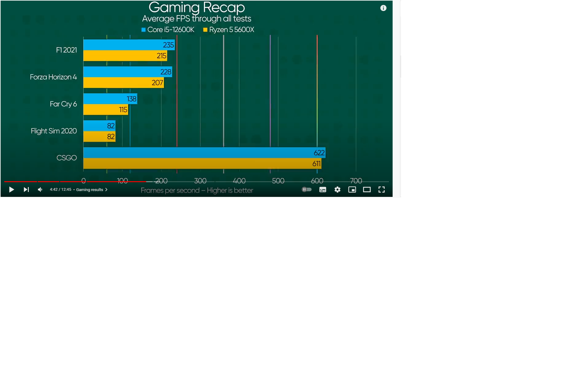Turn on subtitles/closed captions

tap(323, 190)
